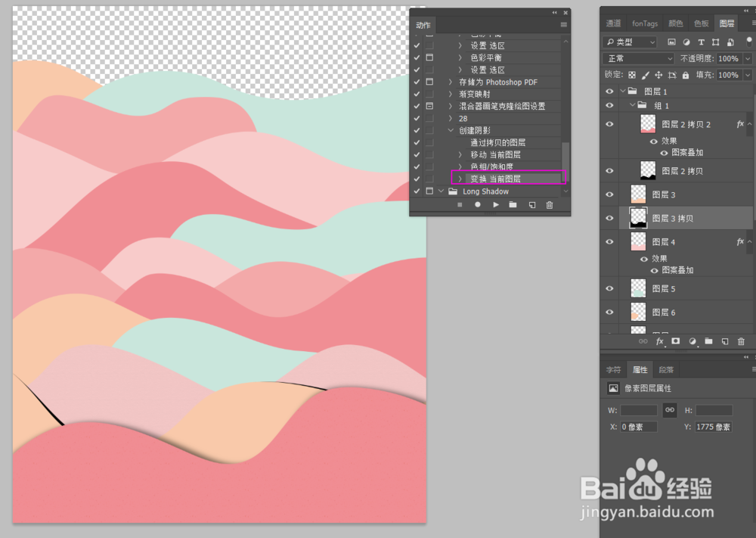This screenshot has width=756, height=538.
Task: Open the blending mode dropdown showing 正常
Action: click(638, 58)
